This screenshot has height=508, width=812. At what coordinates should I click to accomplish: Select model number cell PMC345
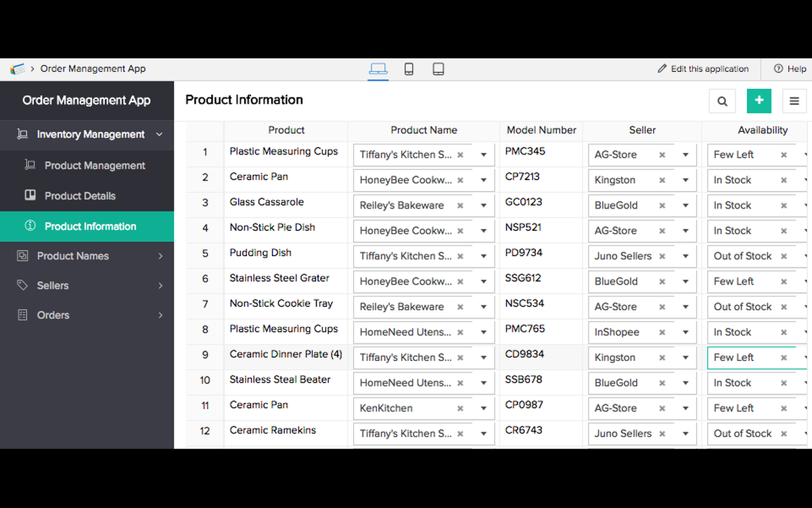coord(525,151)
